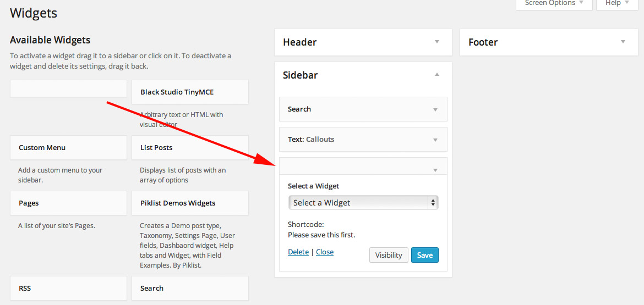Select the List Posts available widget
Image resolution: width=644 pixels, height=305 pixels.
click(x=190, y=148)
